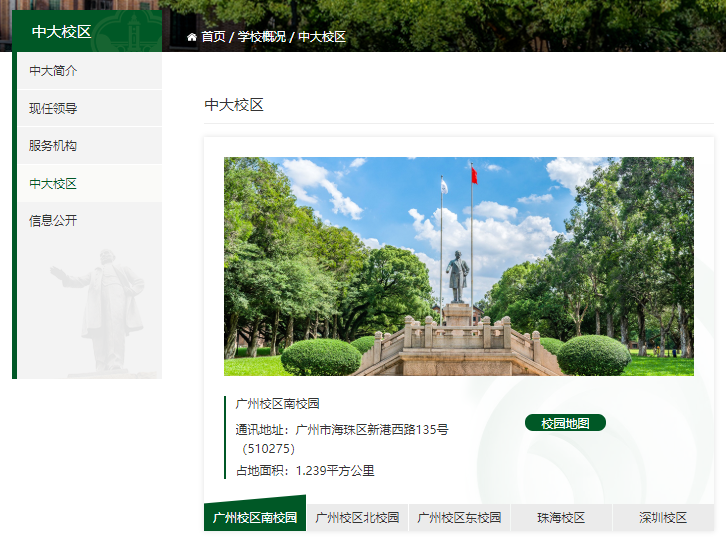Click the 中大校区 page heading
Image resolution: width=726 pixels, height=541 pixels.
tap(234, 105)
